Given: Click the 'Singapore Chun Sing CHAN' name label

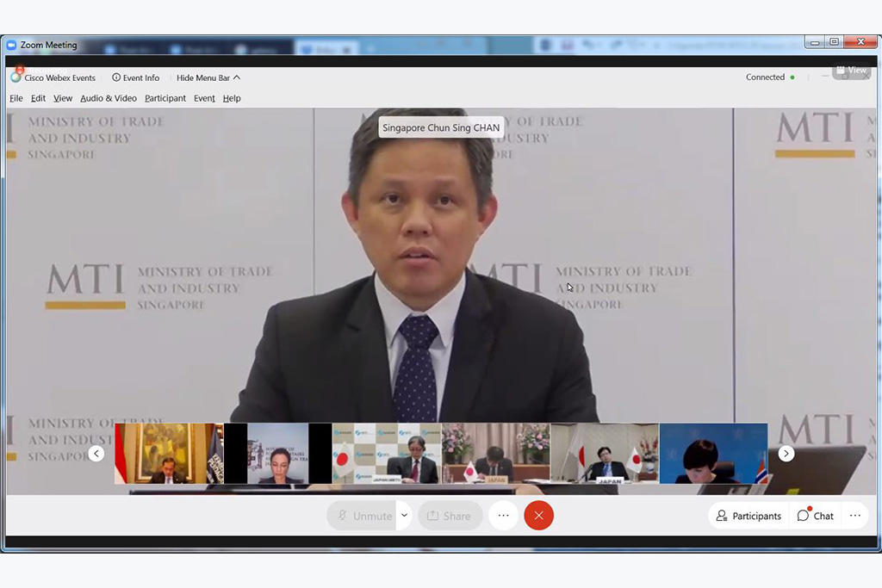Looking at the screenshot, I should pyautogui.click(x=441, y=127).
